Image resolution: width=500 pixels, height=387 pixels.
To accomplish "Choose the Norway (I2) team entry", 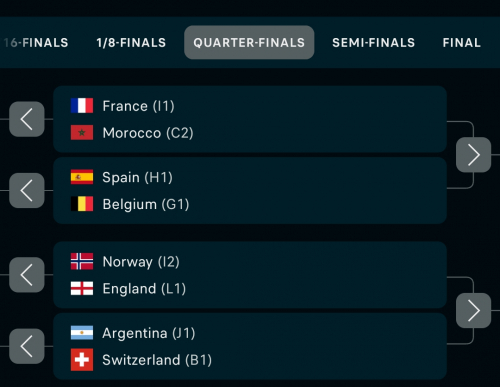I will coord(125,262).
